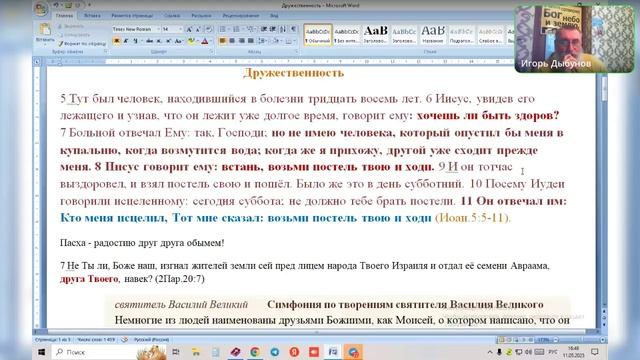
Task: Click the yellow text highlight color button
Action: (191, 41)
